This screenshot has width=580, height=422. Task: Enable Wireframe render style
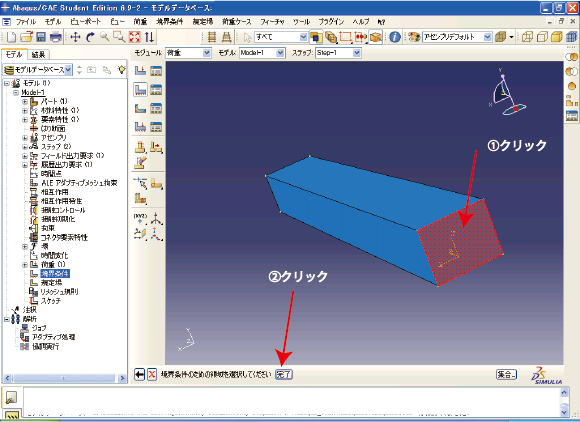(527, 37)
